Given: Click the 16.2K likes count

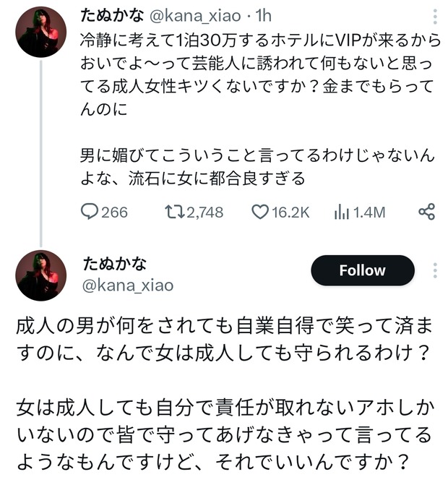Looking at the screenshot, I should 290,212.
